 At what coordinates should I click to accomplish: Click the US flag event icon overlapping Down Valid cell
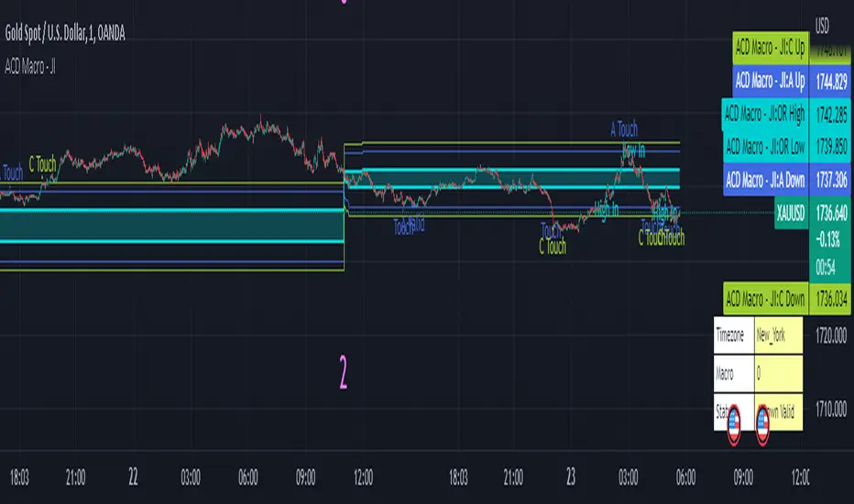point(762,425)
